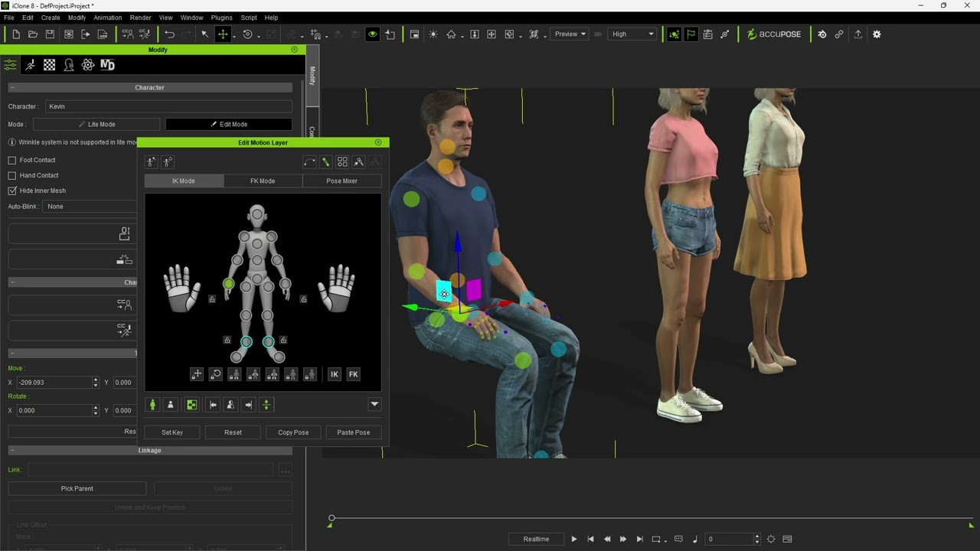Expand the options arrow in Edit Motion Layer
The height and width of the screenshot is (551, 980).
374,405
